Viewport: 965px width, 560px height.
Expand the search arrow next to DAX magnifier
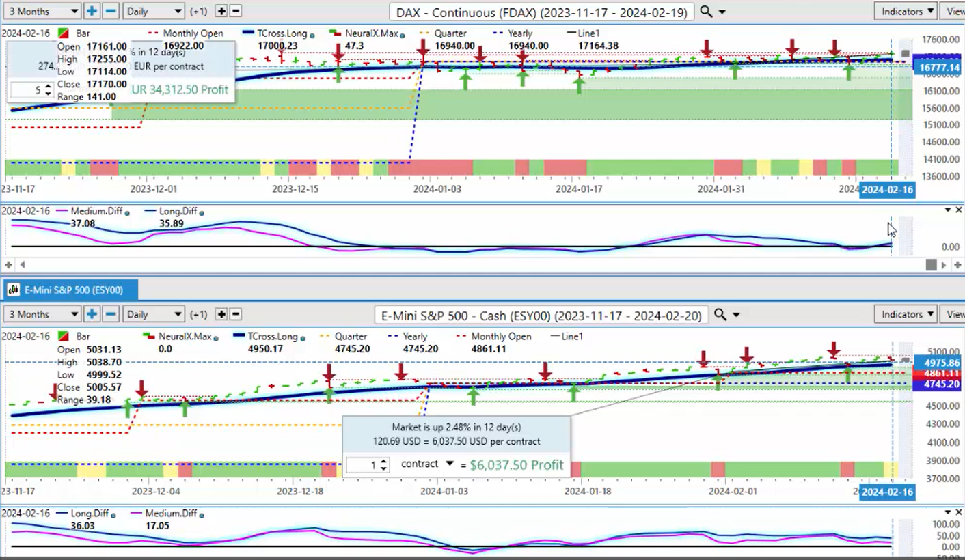click(x=722, y=12)
